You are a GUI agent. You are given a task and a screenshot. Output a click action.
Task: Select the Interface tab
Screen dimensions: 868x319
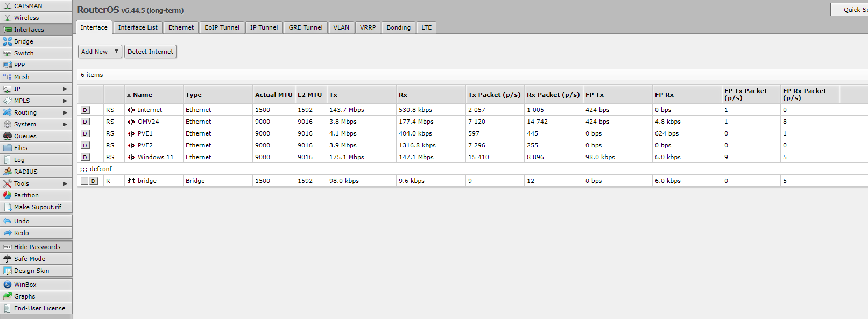coord(94,27)
